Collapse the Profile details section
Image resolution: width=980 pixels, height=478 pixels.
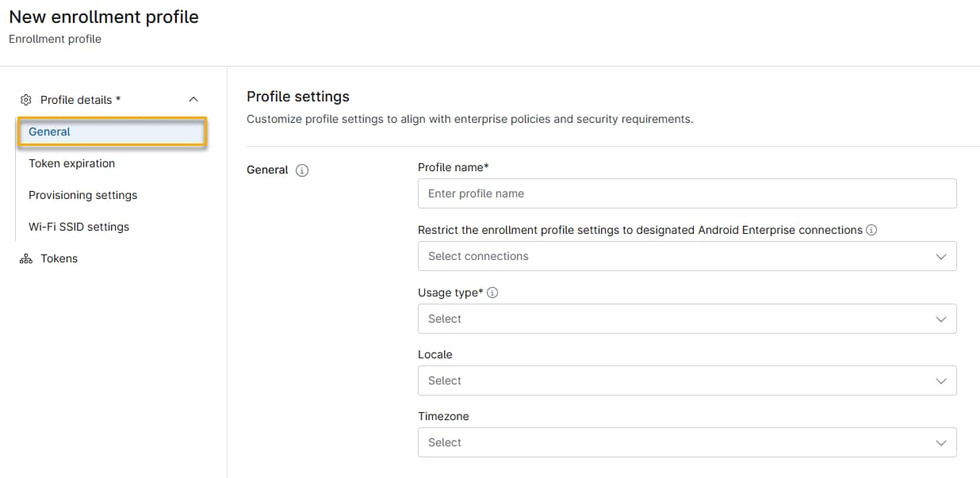193,99
